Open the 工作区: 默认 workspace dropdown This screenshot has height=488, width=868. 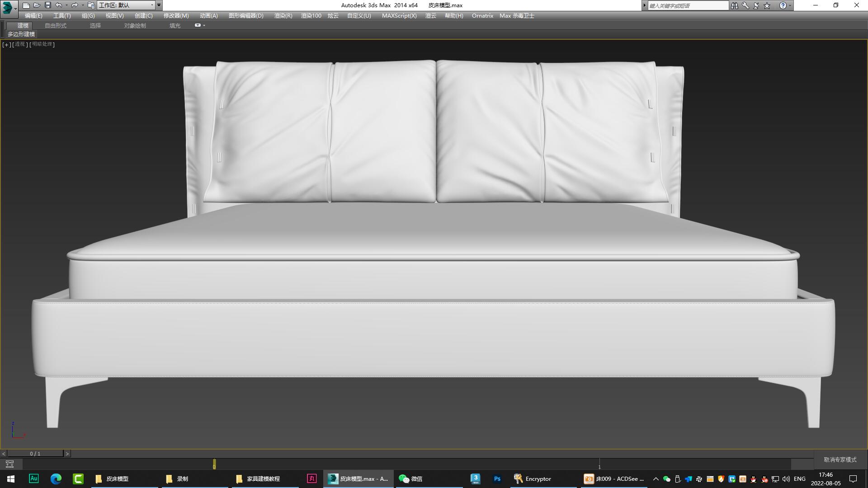[x=126, y=5]
